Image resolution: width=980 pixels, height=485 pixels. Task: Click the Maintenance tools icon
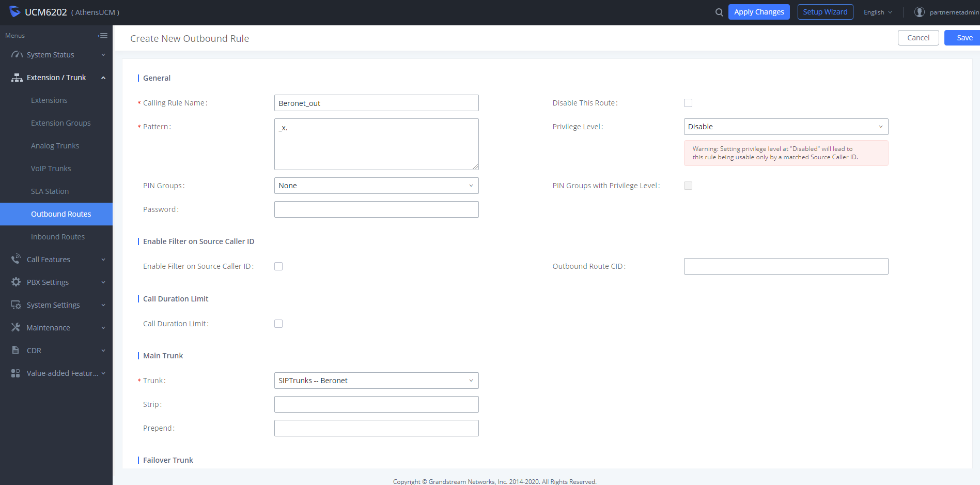(16, 327)
